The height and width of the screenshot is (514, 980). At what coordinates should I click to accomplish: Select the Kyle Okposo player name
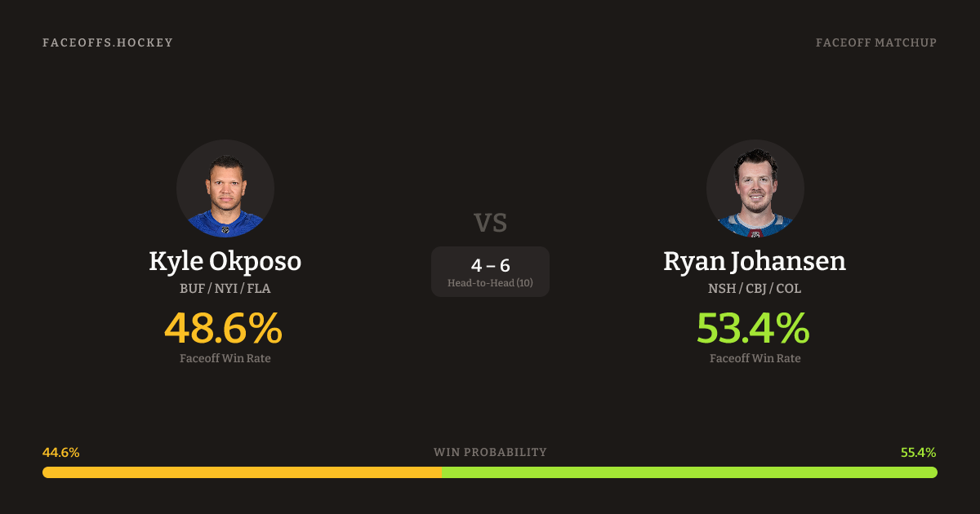[x=225, y=261]
